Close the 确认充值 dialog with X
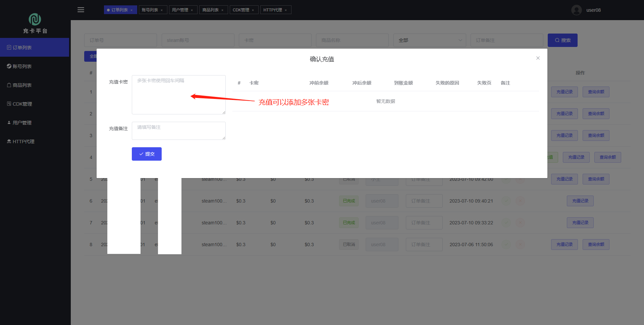This screenshot has height=325, width=644. [538, 58]
